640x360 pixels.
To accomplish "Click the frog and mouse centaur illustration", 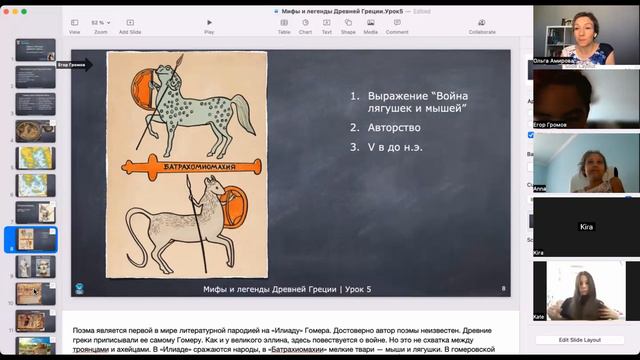I will [x=187, y=164].
